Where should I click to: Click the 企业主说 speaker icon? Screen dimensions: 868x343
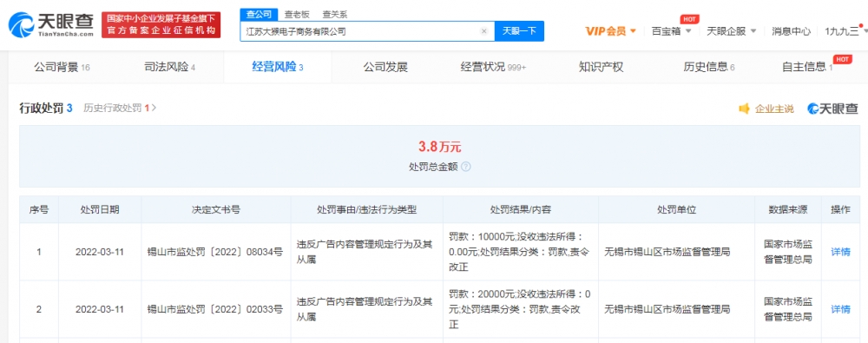coord(744,109)
